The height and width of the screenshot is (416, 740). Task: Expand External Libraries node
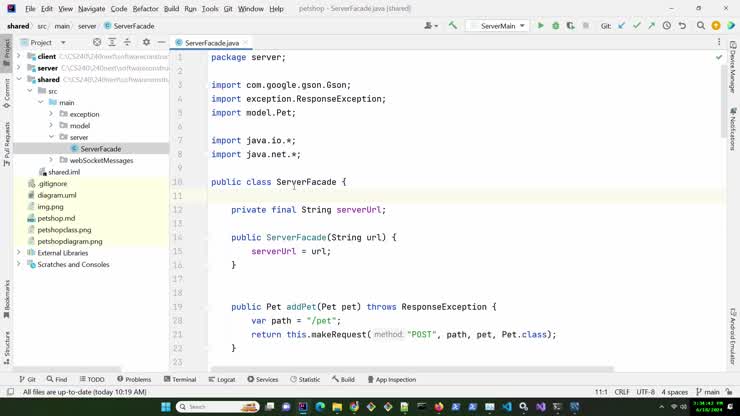point(19,253)
